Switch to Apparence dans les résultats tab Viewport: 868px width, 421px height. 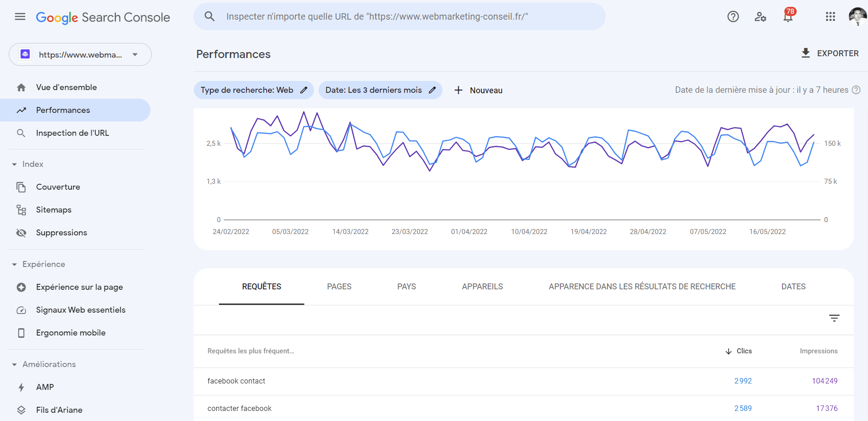tap(642, 287)
